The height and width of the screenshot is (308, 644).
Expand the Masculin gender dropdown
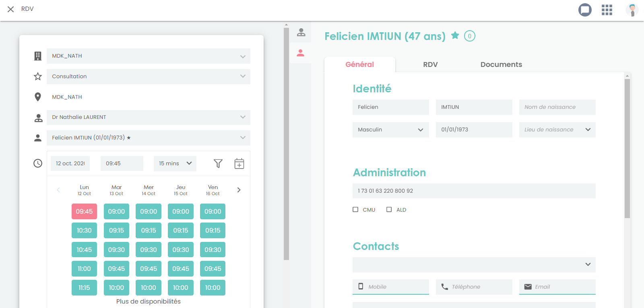[x=390, y=130]
